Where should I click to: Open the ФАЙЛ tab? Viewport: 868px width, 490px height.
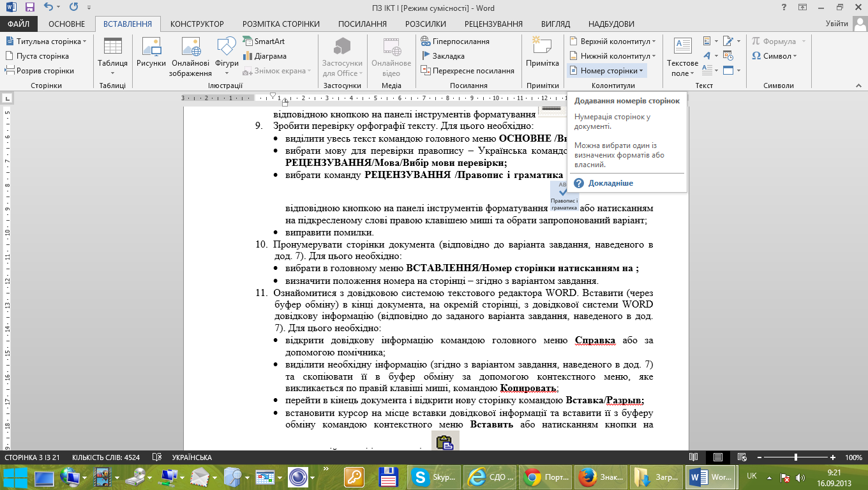[19, 24]
